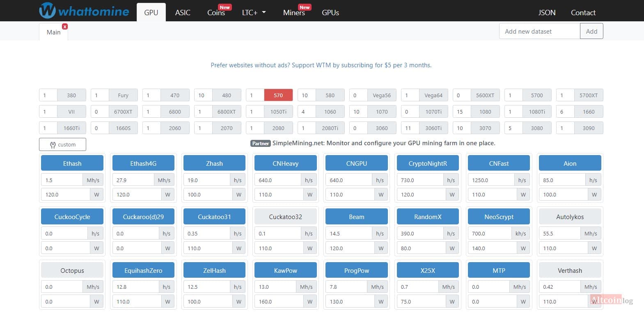
Task: Toggle the 3060Ti GPU button
Action: [x=433, y=128]
